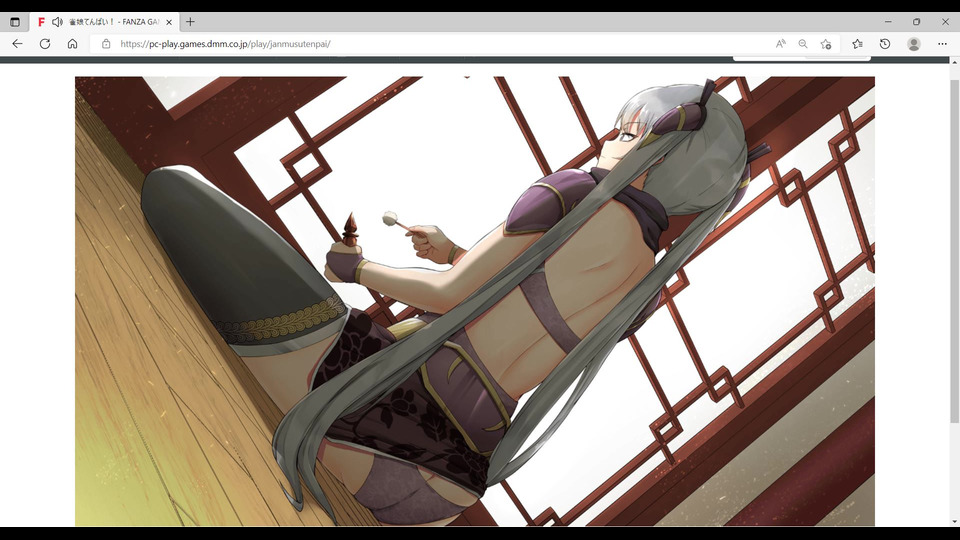Click the scrollbar down arrow
Viewport: 960px width, 540px height.
point(954,522)
